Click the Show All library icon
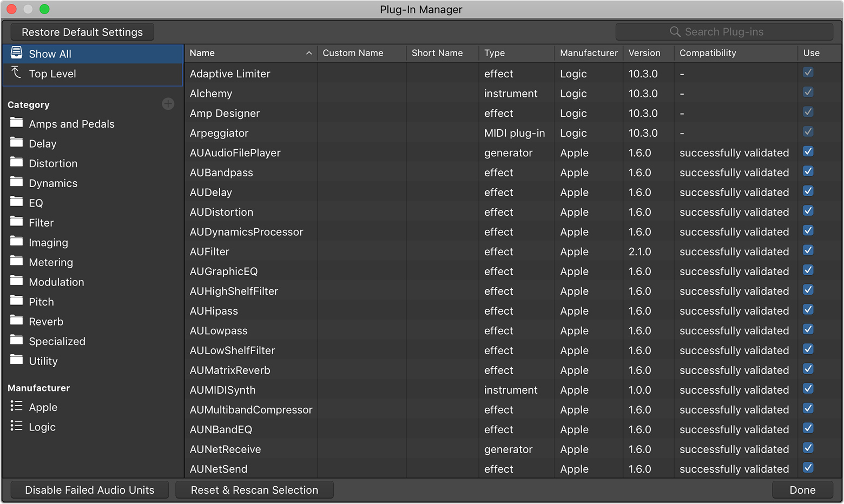Screen dimensions: 844x504 (x=16, y=53)
